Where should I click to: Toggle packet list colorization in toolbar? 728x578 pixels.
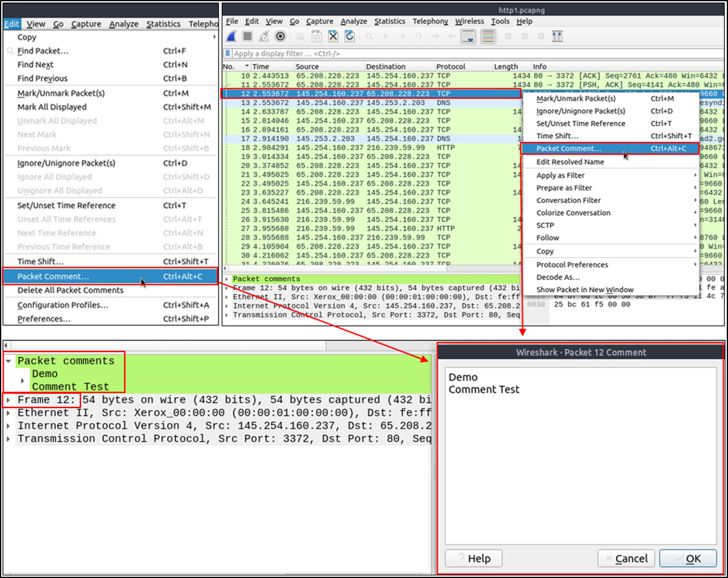pyautogui.click(x=488, y=37)
